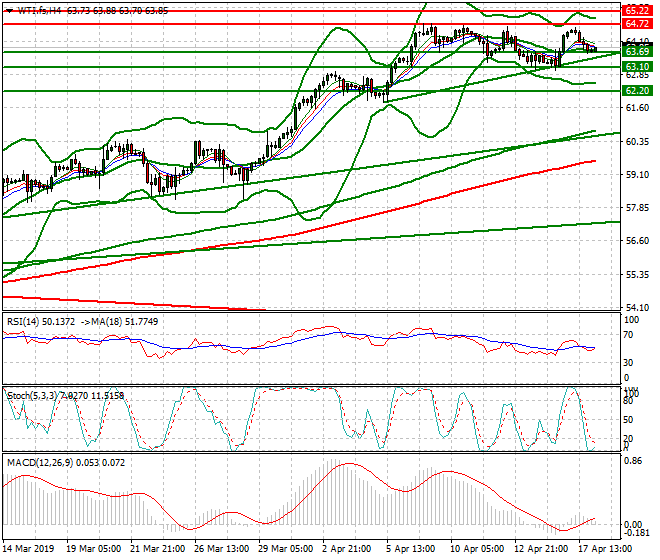Viewport: 660px width, 560px height.
Task: Click the 21 Mar 21:00 time label
Action: pyautogui.click(x=157, y=549)
